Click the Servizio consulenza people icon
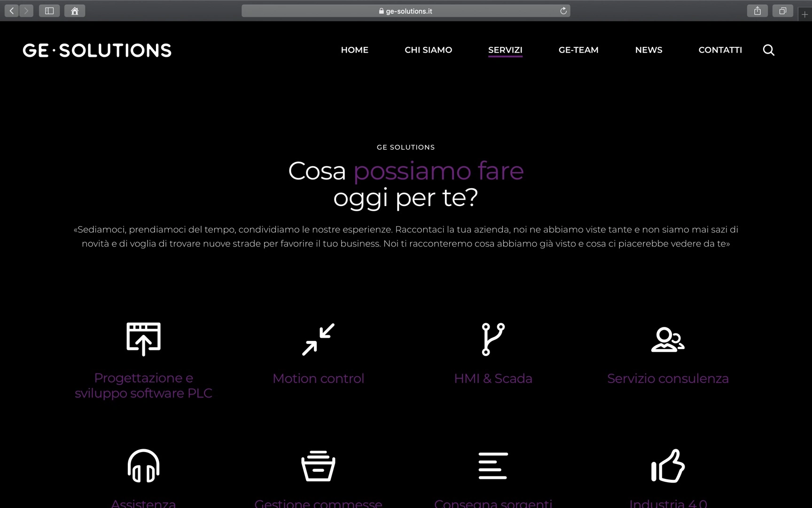This screenshot has height=508, width=812. coord(668,340)
